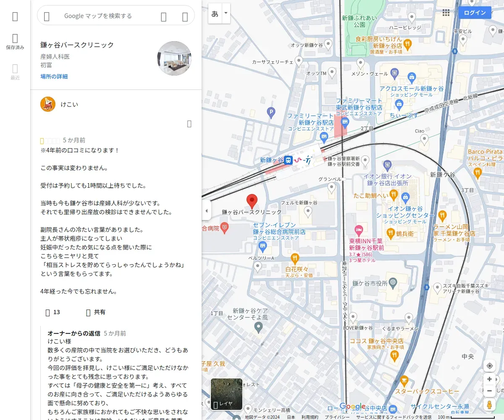Click the search magnifier icon in the search box
Image resolution: width=504 pixels, height=420 pixels.
point(164,16)
